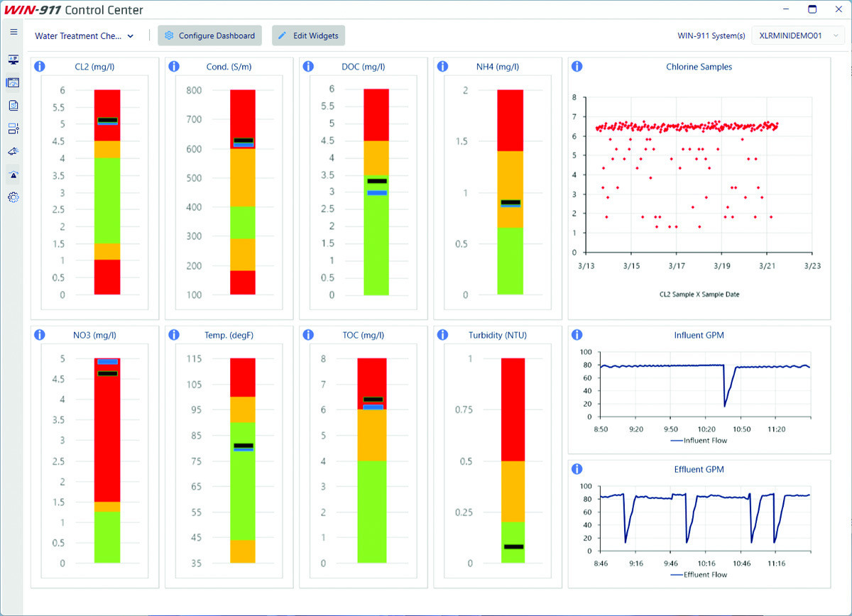
Task: Show info for the Chlorine Samples chart
Action: [577, 67]
